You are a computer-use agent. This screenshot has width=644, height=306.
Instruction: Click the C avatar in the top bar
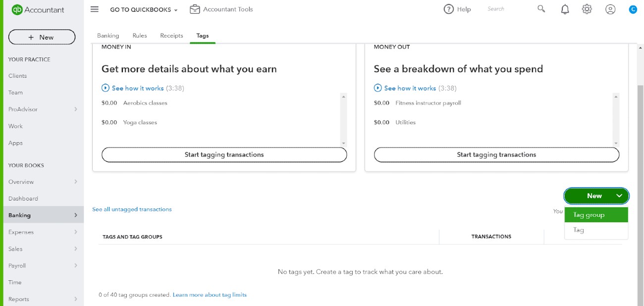pyautogui.click(x=633, y=9)
